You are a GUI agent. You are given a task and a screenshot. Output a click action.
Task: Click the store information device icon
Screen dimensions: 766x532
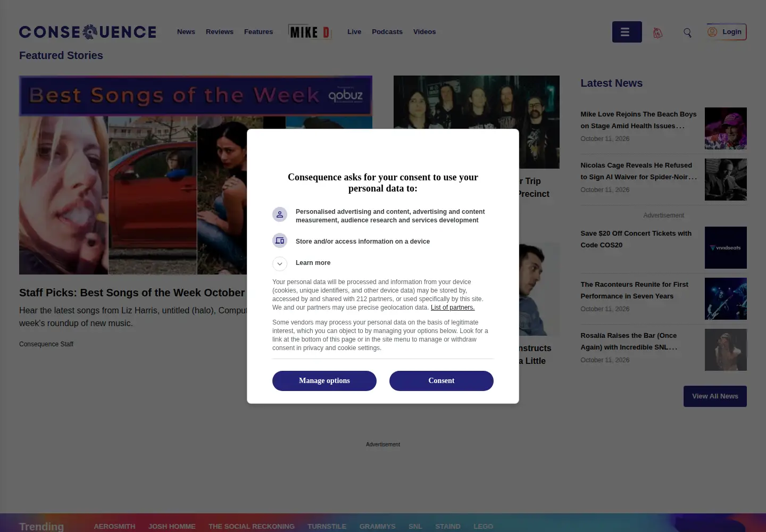(280, 240)
